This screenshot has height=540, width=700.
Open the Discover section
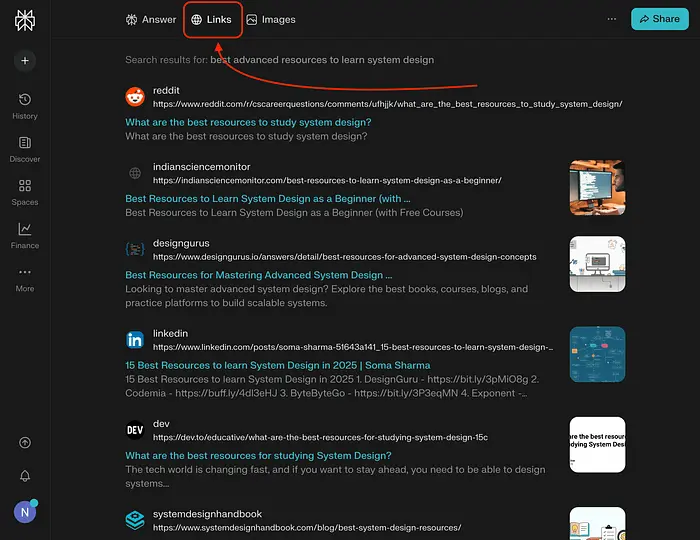point(25,149)
